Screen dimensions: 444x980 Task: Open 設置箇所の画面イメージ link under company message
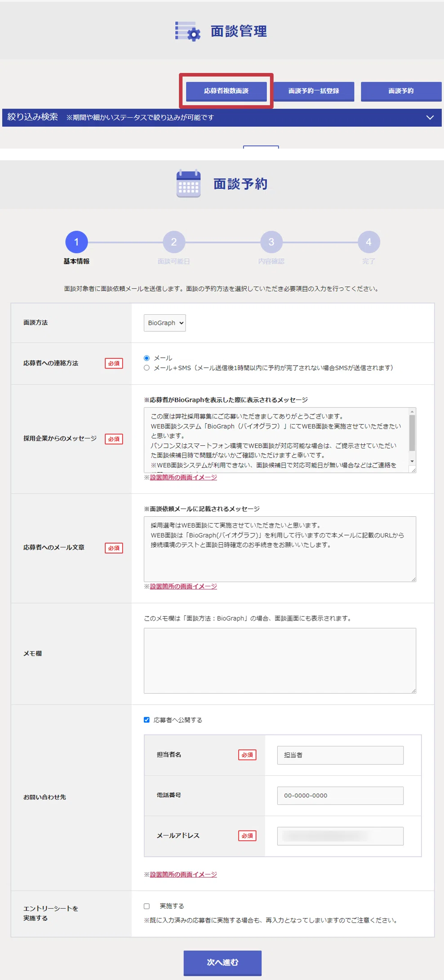183,477
